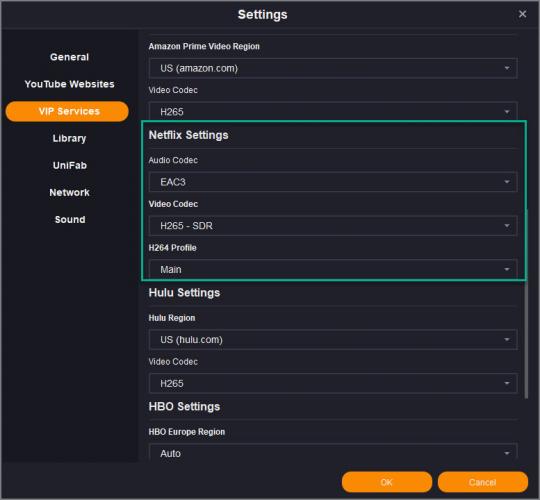
Task: Open the Network settings section
Action: click(x=69, y=192)
